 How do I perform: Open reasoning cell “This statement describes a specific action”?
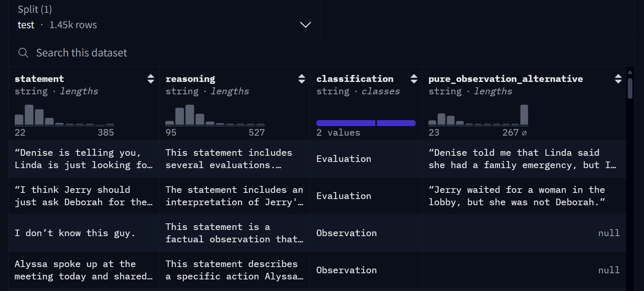tap(235, 270)
